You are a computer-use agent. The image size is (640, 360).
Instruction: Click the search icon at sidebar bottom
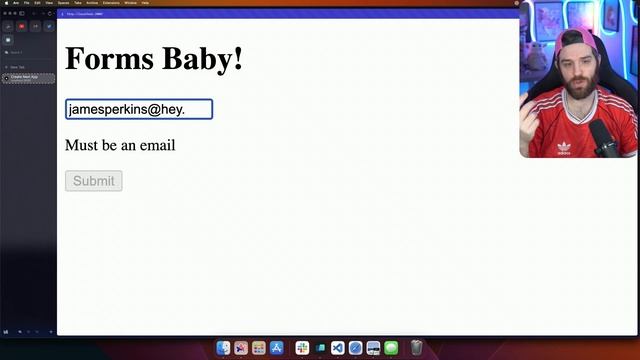(20, 332)
